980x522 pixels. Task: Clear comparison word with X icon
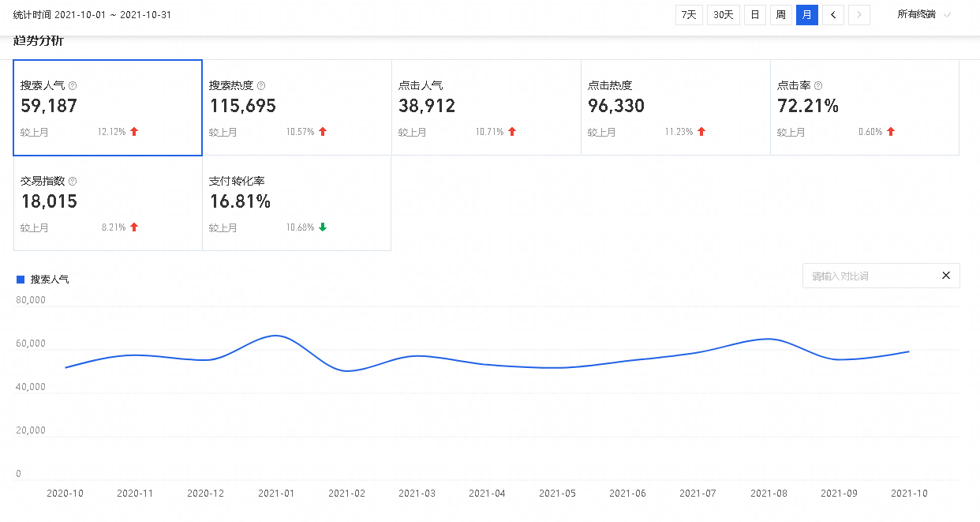coord(946,276)
